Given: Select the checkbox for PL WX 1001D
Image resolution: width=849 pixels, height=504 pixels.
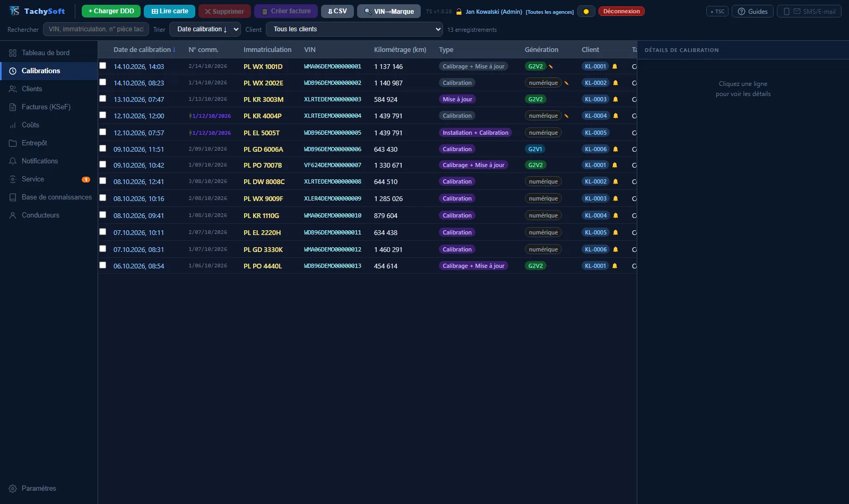Looking at the screenshot, I should [x=103, y=66].
